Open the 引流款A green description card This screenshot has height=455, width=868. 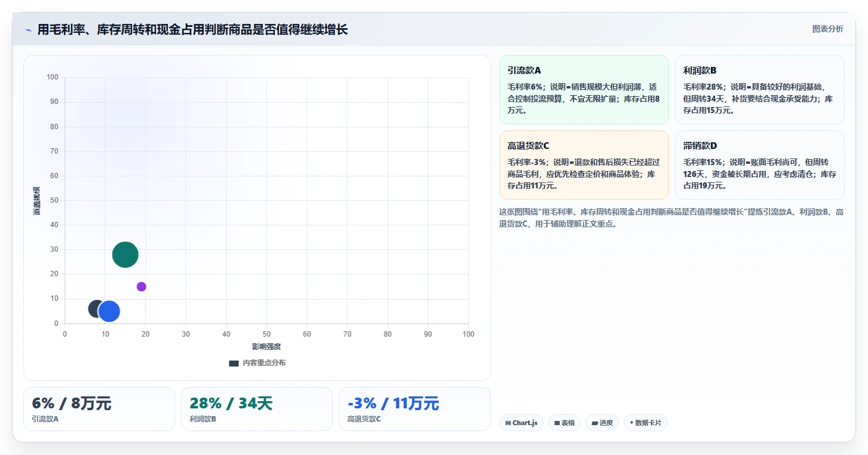click(584, 90)
